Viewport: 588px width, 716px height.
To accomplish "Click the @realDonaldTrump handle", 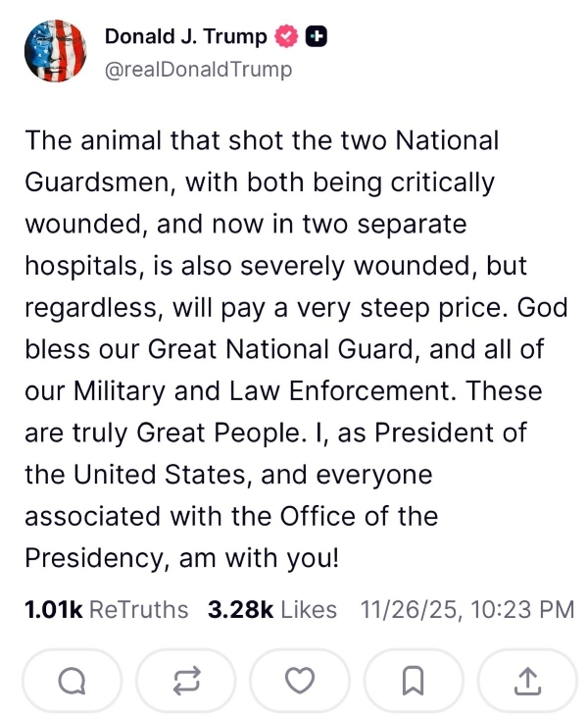I will (198, 69).
